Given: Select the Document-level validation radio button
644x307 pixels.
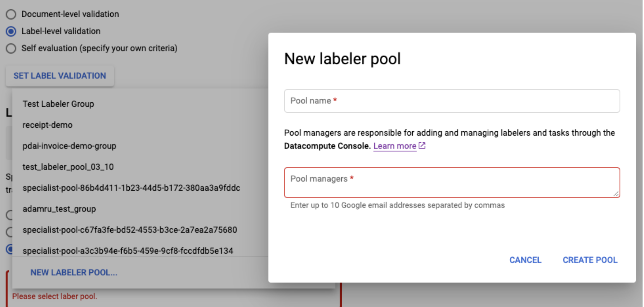Looking at the screenshot, I should click(x=11, y=14).
